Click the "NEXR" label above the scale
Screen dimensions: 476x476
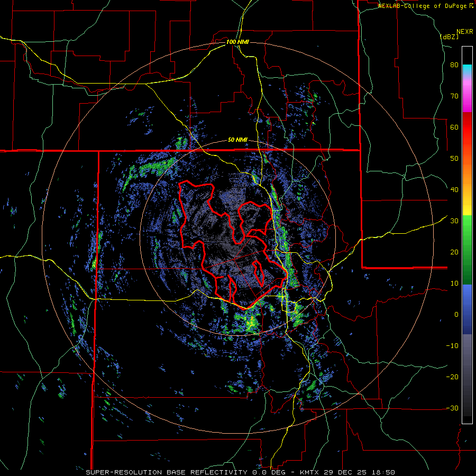465,32
